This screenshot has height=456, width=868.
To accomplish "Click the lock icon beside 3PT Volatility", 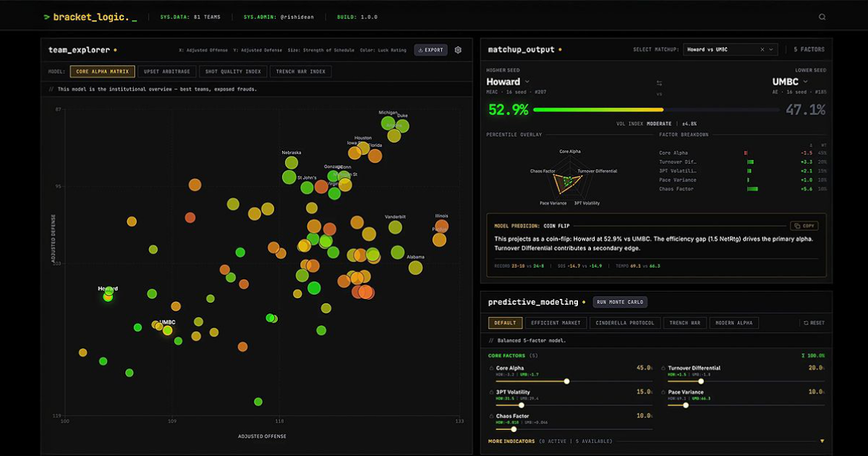I will pyautogui.click(x=490, y=392).
